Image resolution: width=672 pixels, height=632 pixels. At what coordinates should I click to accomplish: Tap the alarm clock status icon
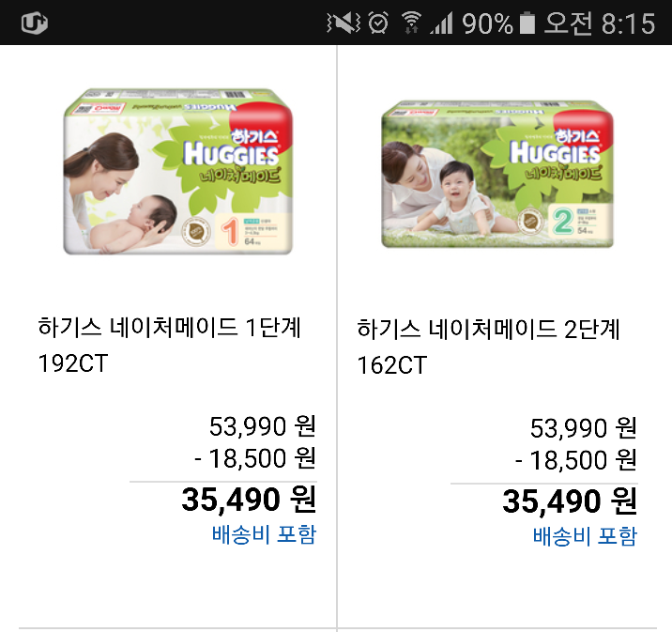[x=378, y=23]
